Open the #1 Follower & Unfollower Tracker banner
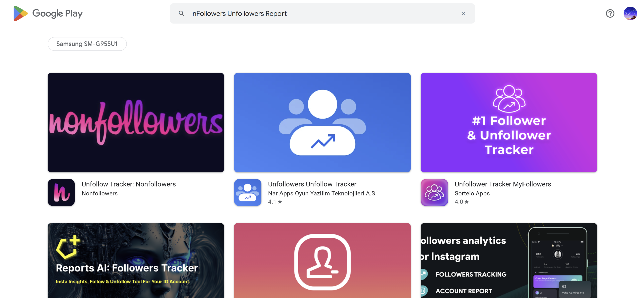 (x=509, y=122)
